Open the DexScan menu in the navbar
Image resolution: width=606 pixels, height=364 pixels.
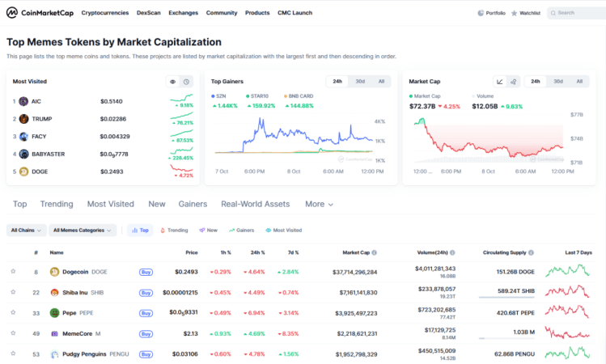(x=148, y=13)
